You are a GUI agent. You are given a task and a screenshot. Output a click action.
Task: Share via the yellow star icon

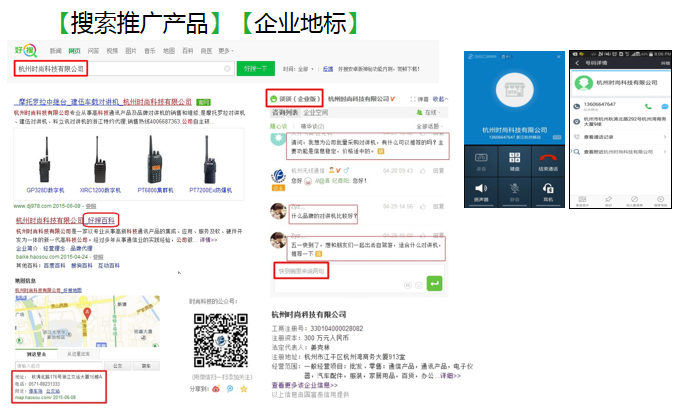(x=244, y=389)
